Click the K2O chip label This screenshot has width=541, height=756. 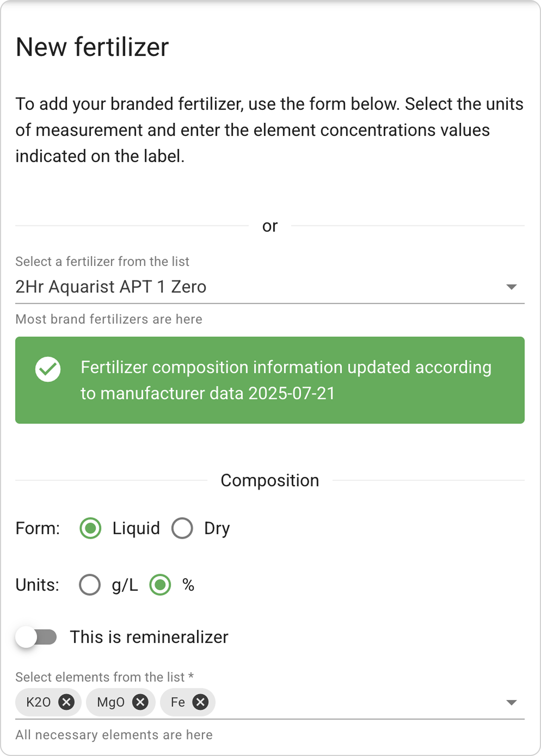[38, 702]
